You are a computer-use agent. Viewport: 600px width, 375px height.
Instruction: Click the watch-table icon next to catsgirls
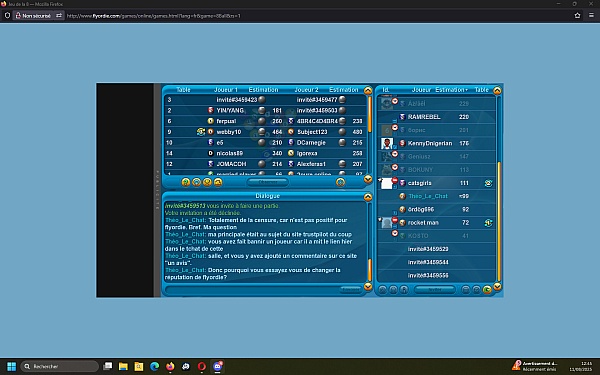[x=488, y=183]
